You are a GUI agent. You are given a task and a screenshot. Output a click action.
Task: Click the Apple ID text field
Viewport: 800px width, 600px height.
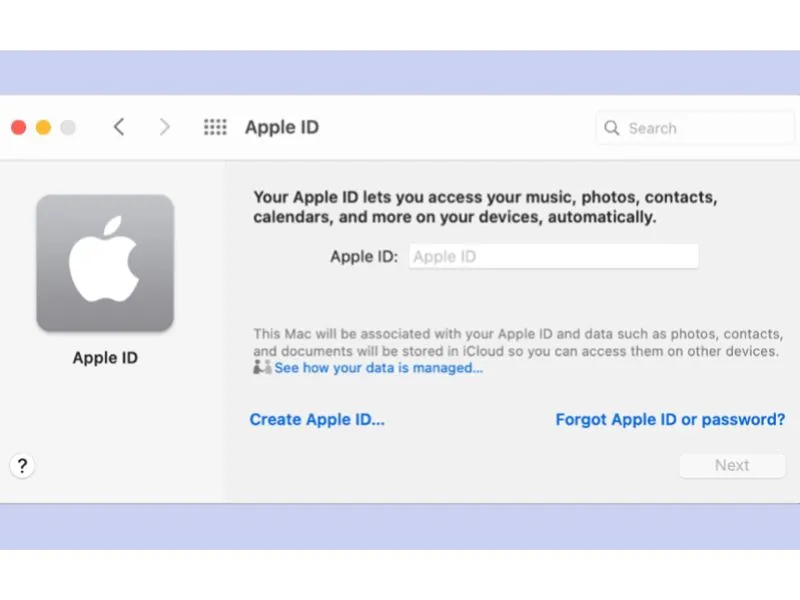tap(554, 256)
